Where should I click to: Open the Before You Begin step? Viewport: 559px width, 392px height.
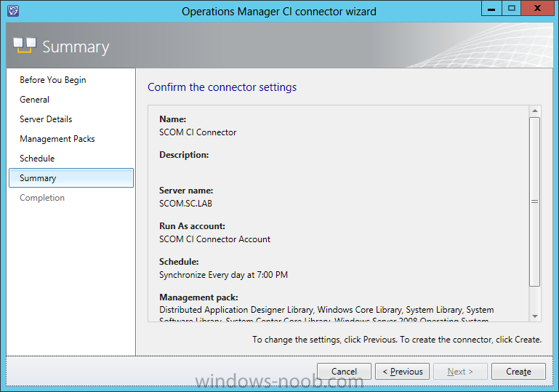(53, 80)
